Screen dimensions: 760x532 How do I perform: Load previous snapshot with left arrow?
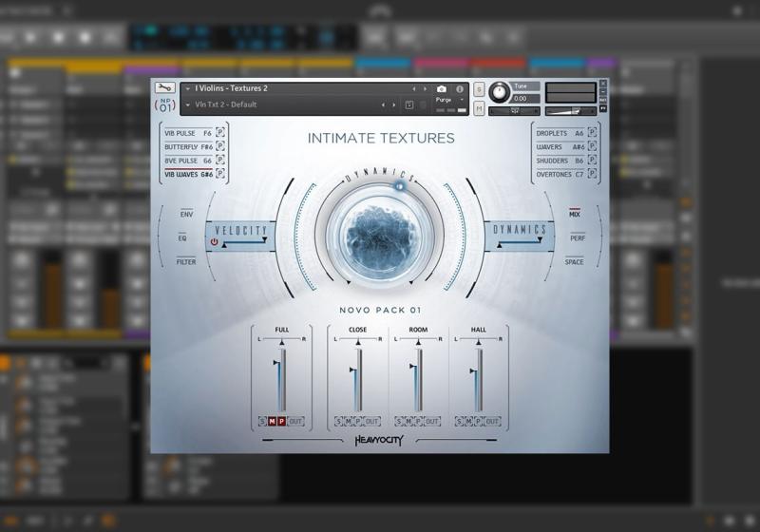click(x=383, y=104)
